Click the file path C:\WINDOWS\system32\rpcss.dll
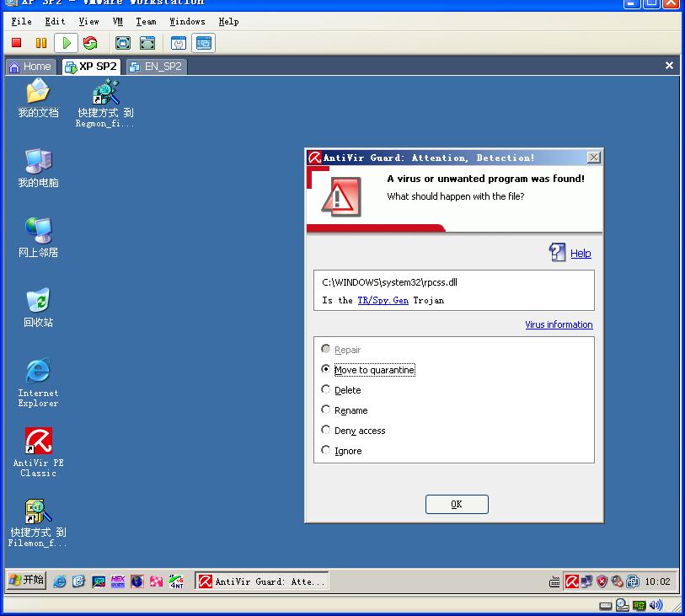Image resolution: width=685 pixels, height=616 pixels. [389, 282]
